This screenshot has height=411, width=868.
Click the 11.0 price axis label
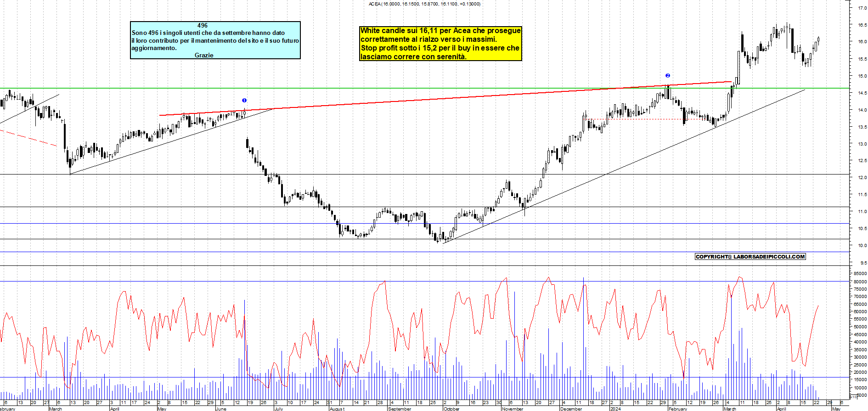[x=862, y=212]
